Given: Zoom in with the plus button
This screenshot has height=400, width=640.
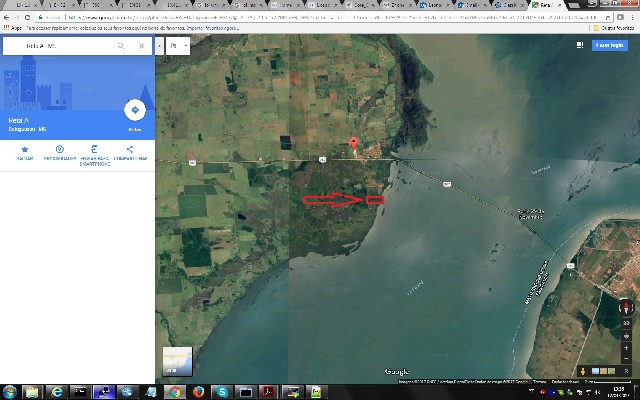Looking at the screenshot, I should pos(627,348).
